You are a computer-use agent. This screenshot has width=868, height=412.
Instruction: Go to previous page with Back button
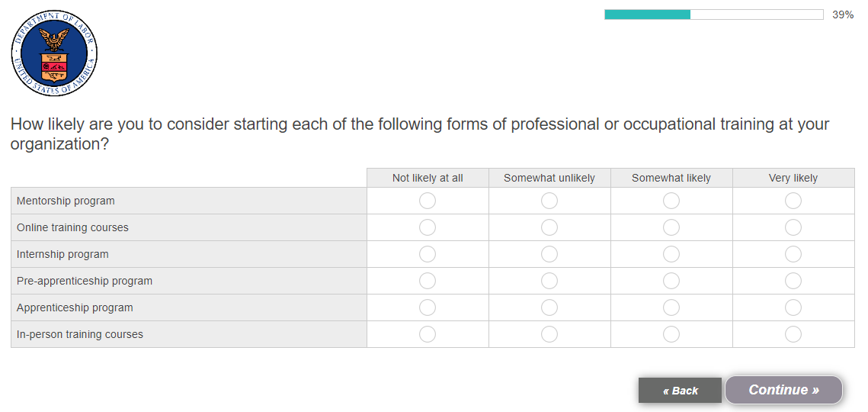(680, 391)
